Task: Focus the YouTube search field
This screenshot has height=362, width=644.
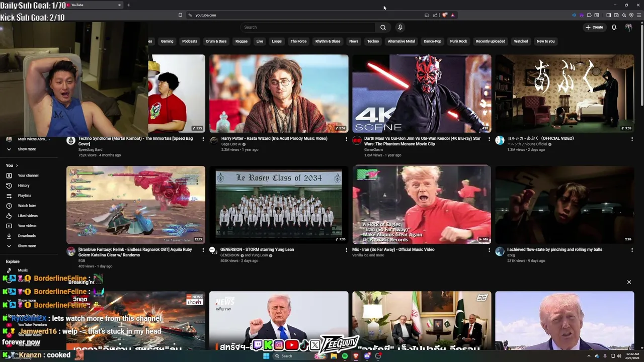Action: pyautogui.click(x=307, y=27)
